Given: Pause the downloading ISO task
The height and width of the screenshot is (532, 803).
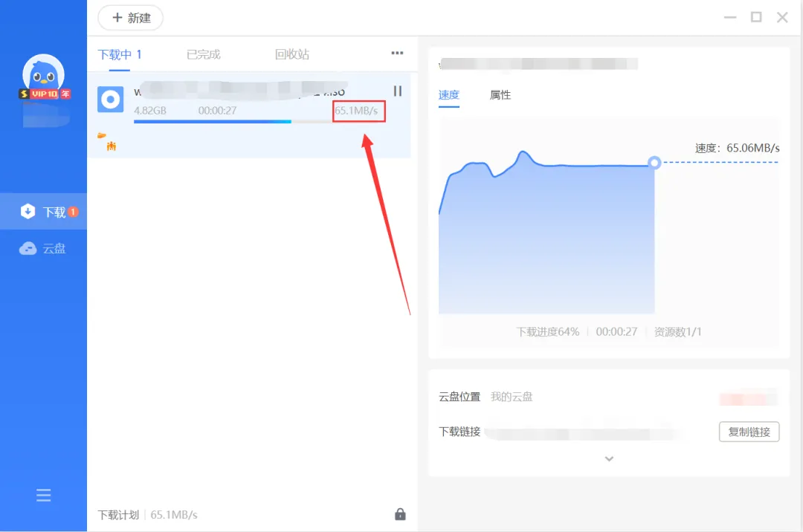Looking at the screenshot, I should [x=397, y=91].
